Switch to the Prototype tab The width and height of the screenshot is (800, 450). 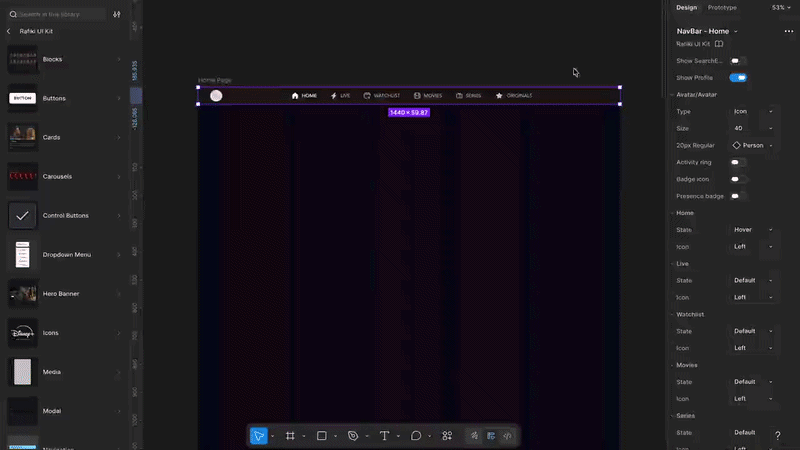click(x=722, y=8)
